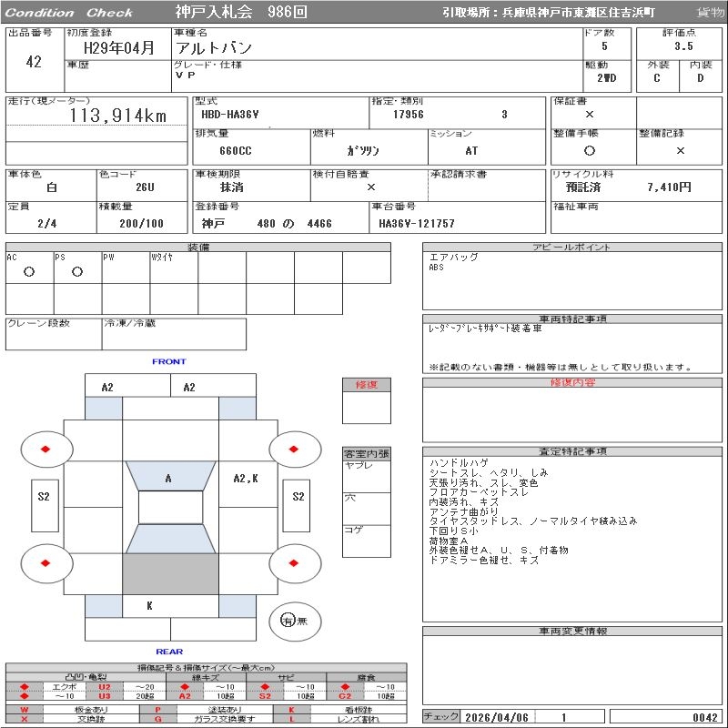Click the lot number 42

(34, 61)
